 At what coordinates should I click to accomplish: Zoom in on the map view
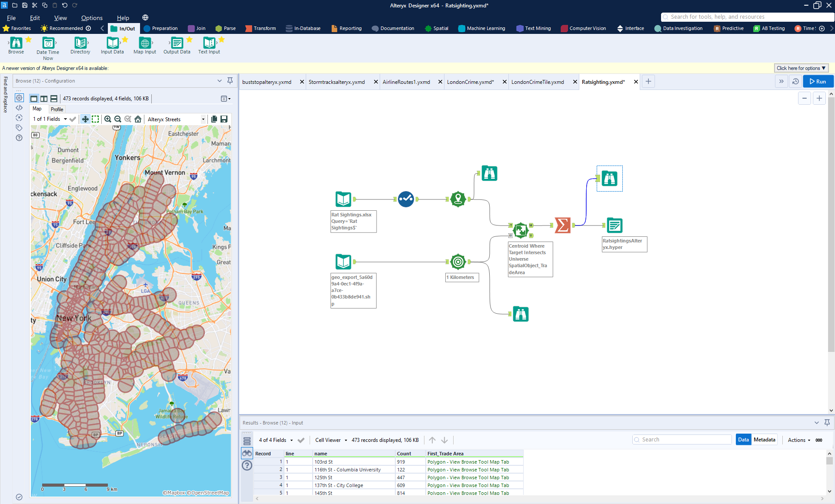click(107, 119)
